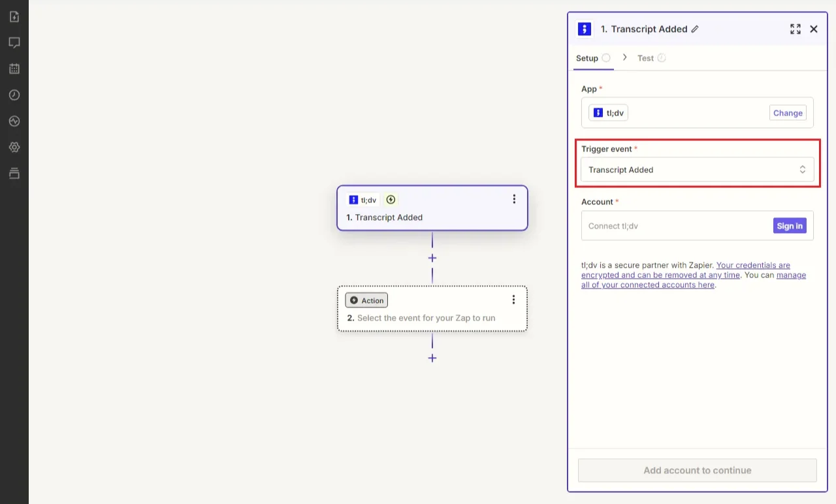Click the lightning bolt instant trigger icon
The width and height of the screenshot is (836, 504).
pyautogui.click(x=391, y=200)
